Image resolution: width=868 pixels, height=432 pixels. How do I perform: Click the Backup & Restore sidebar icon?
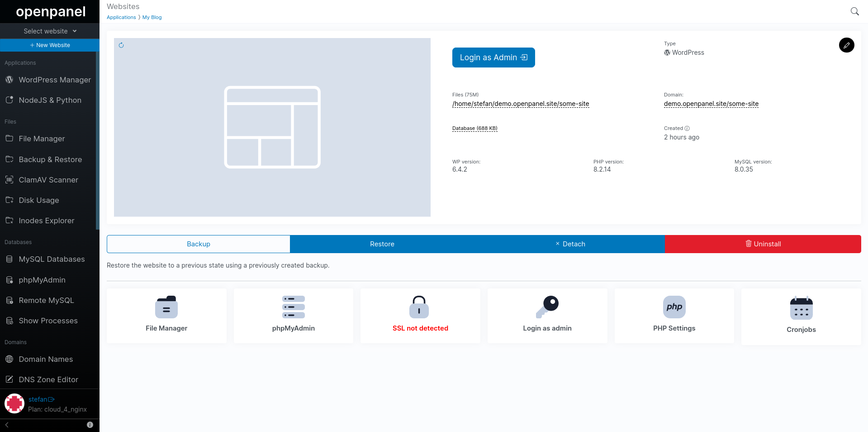point(9,159)
